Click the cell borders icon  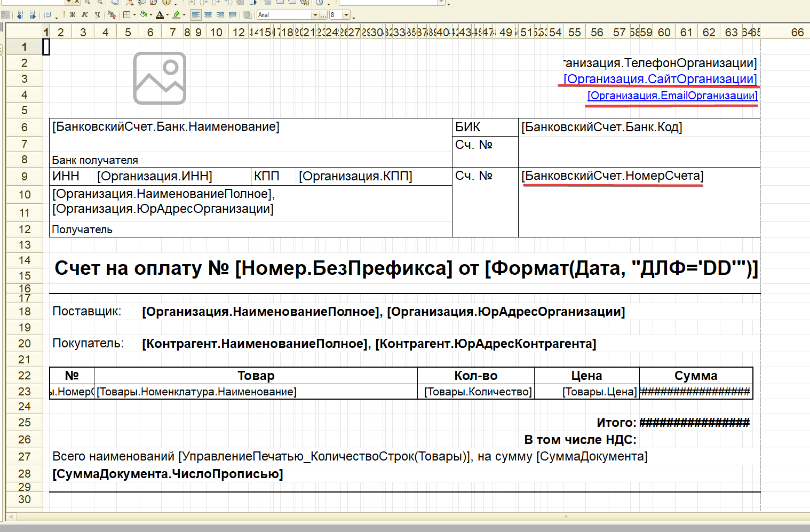pos(127,15)
